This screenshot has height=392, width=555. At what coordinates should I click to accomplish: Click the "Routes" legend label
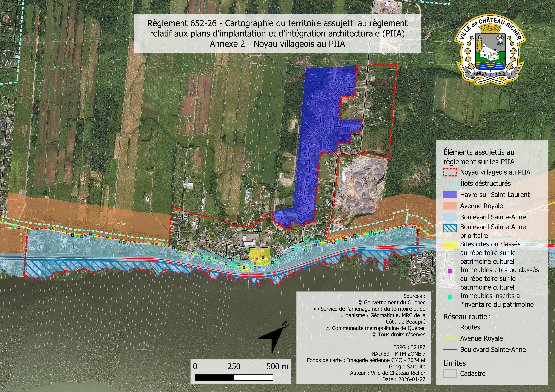tap(470, 327)
